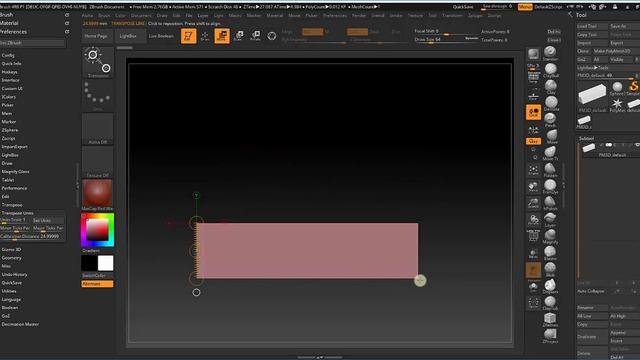Click the Load Tool button
The width and height of the screenshot is (640, 360).
[x=591, y=26]
